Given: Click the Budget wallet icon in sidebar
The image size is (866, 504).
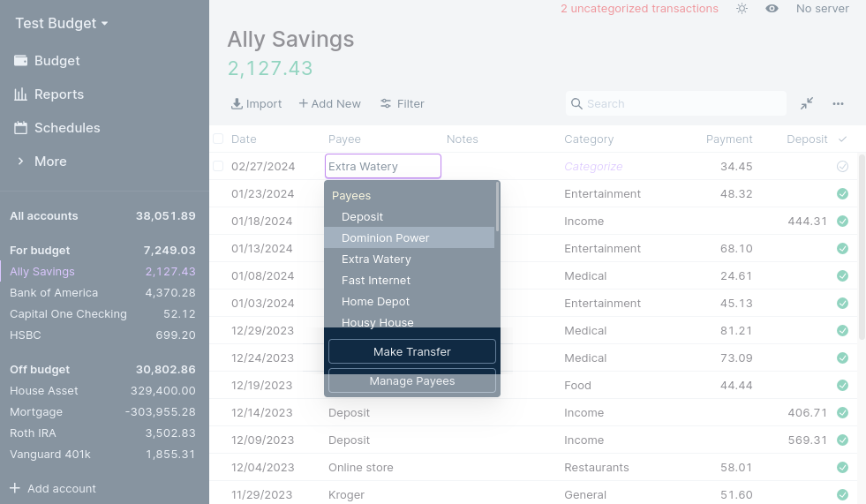Looking at the screenshot, I should (x=20, y=61).
